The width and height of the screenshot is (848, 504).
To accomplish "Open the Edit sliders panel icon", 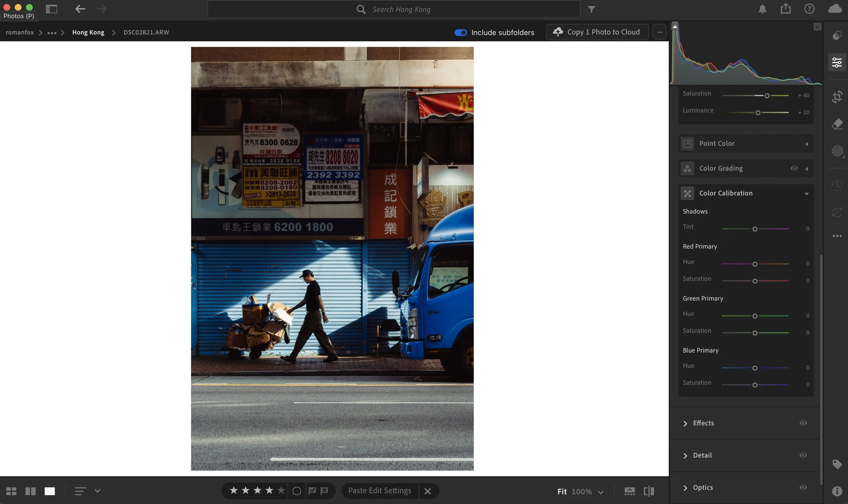I will 837,62.
